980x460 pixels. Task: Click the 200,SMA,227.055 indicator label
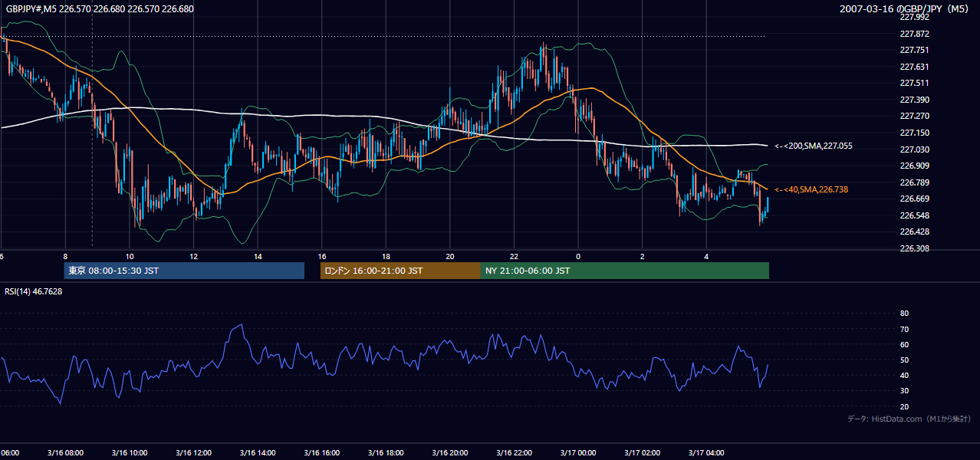coord(813,146)
